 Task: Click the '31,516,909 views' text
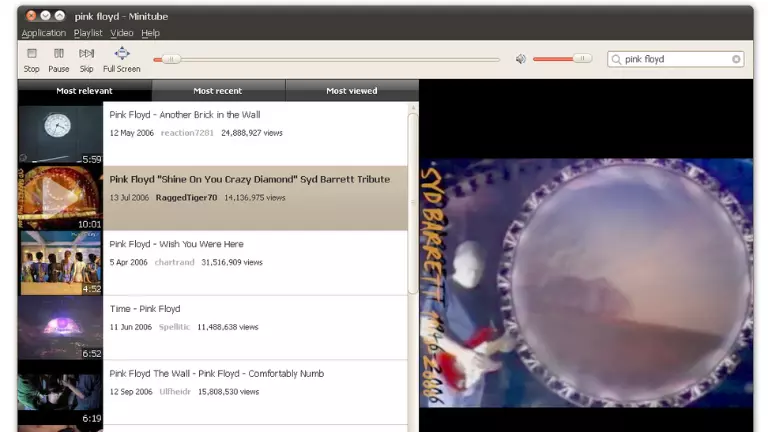pos(232,263)
